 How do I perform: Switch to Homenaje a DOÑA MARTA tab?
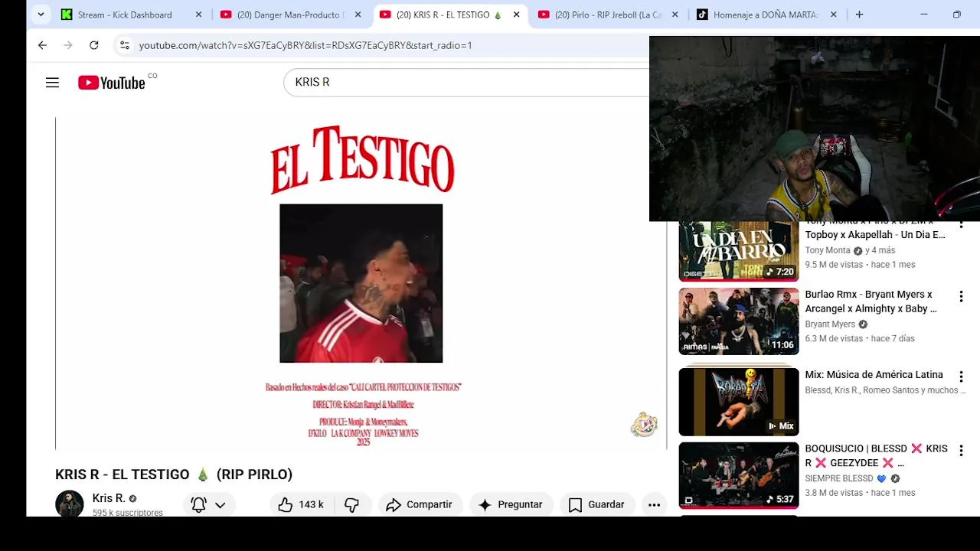[x=766, y=15]
